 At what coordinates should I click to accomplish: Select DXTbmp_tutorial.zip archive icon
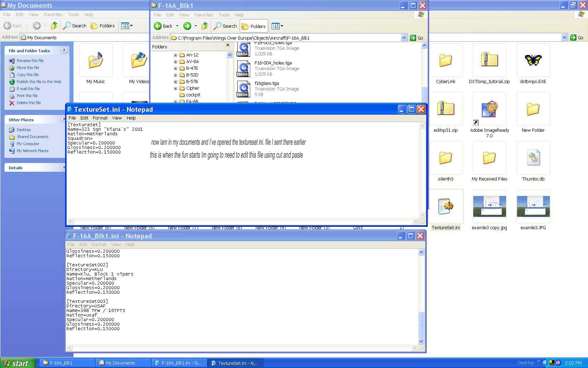click(x=489, y=60)
